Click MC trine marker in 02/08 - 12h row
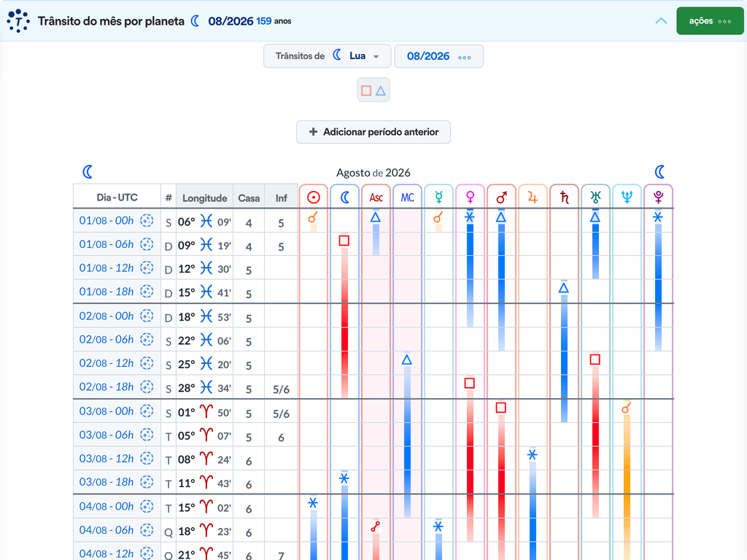Screen dimensions: 747x560 (x=406, y=359)
